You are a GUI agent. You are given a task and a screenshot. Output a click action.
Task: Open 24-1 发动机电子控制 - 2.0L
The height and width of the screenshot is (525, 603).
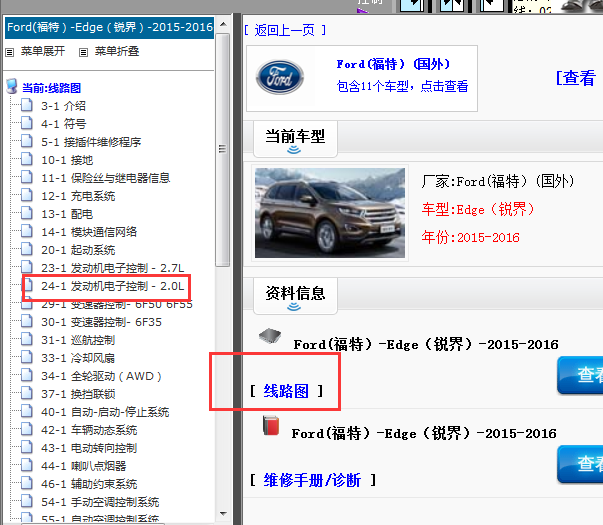click(113, 286)
